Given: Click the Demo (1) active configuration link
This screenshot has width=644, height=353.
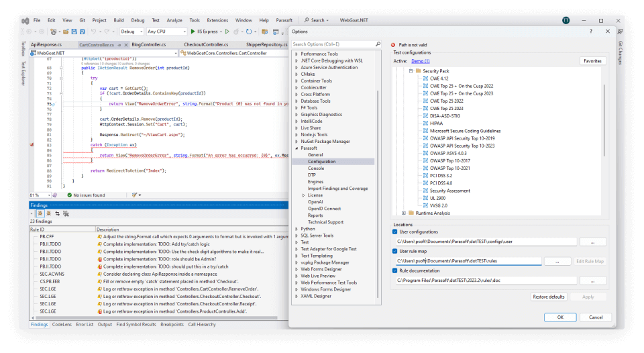Looking at the screenshot, I should click(420, 61).
